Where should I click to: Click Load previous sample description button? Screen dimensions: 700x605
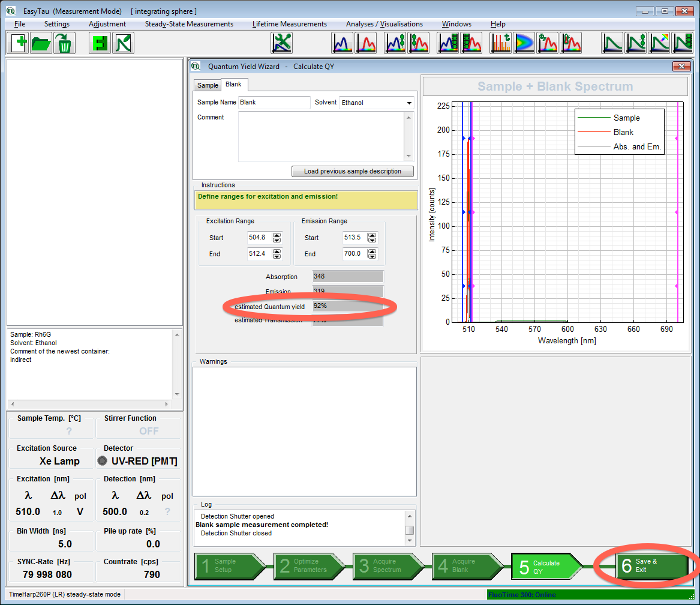pyautogui.click(x=352, y=171)
